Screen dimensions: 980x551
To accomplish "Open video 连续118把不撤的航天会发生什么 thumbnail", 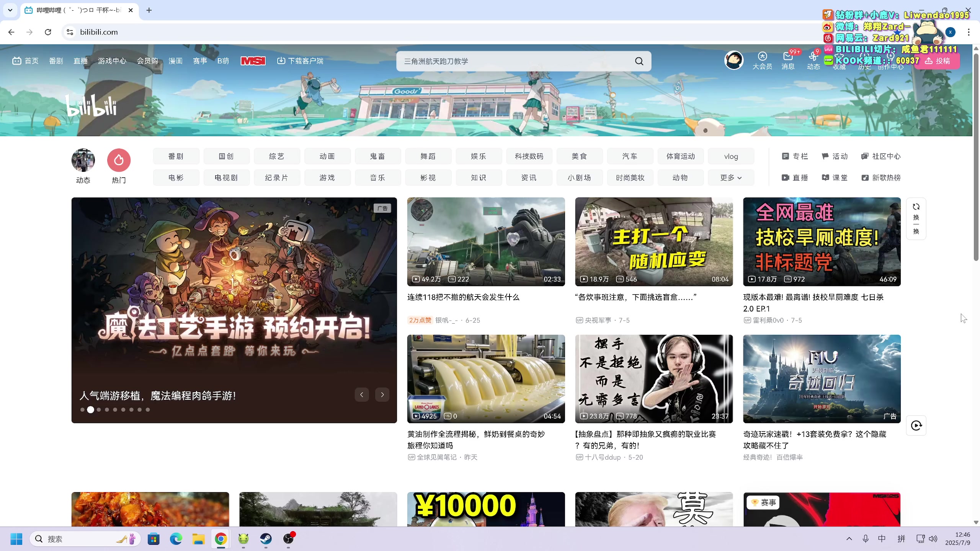I will point(486,241).
